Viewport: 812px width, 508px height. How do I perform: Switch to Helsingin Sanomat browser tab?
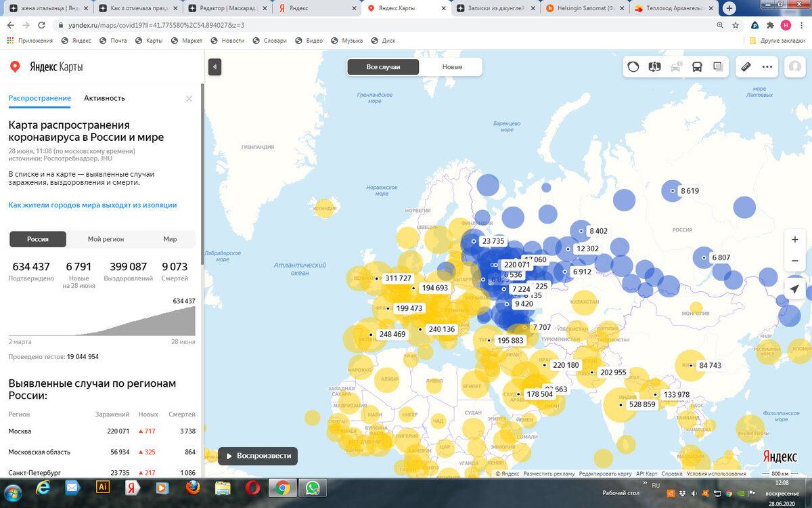tap(585, 9)
